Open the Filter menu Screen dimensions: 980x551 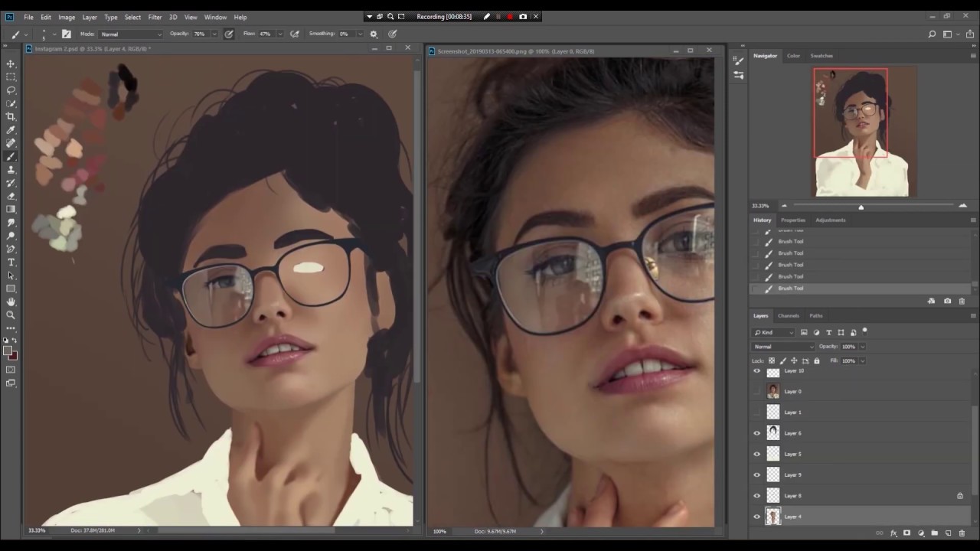[x=155, y=17]
